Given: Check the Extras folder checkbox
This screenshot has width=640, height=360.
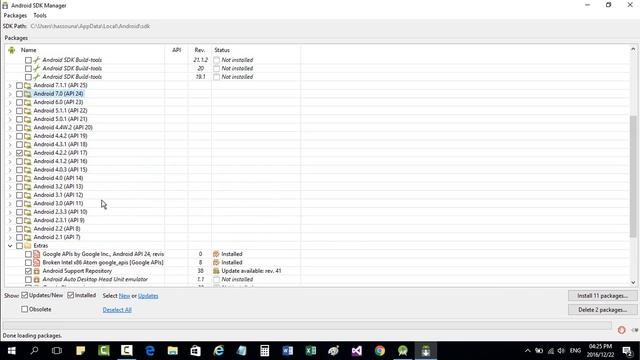Looking at the screenshot, I should pyautogui.click(x=19, y=245).
